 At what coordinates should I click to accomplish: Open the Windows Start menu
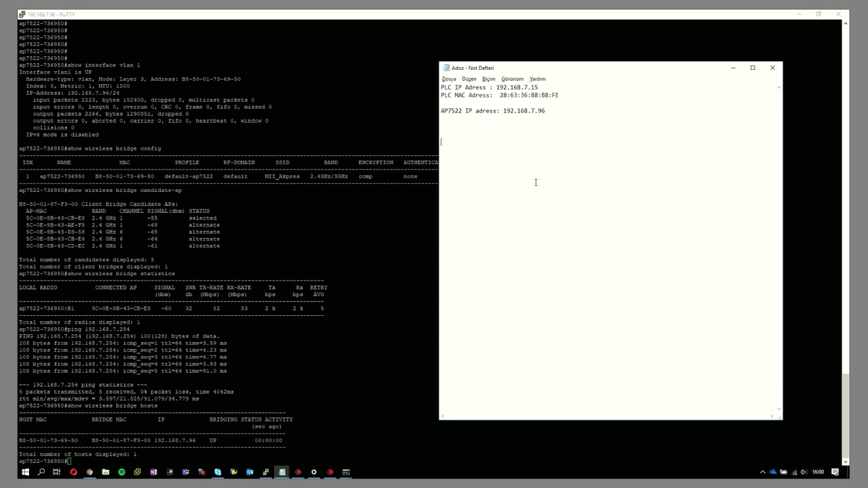pos(25,472)
